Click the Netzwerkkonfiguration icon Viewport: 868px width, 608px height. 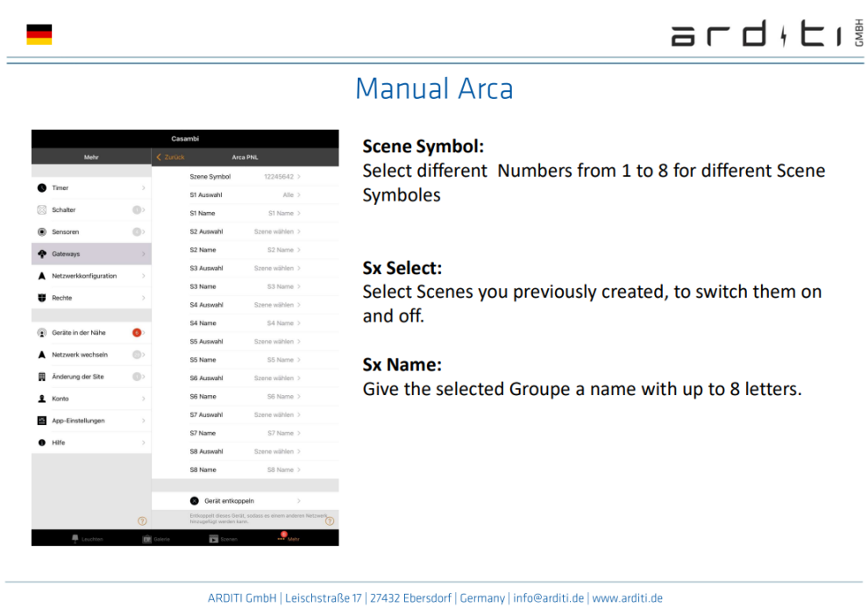42,276
